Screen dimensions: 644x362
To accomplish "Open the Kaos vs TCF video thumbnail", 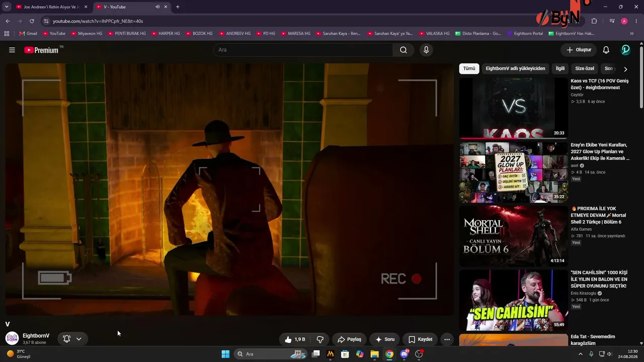I will coord(513,108).
